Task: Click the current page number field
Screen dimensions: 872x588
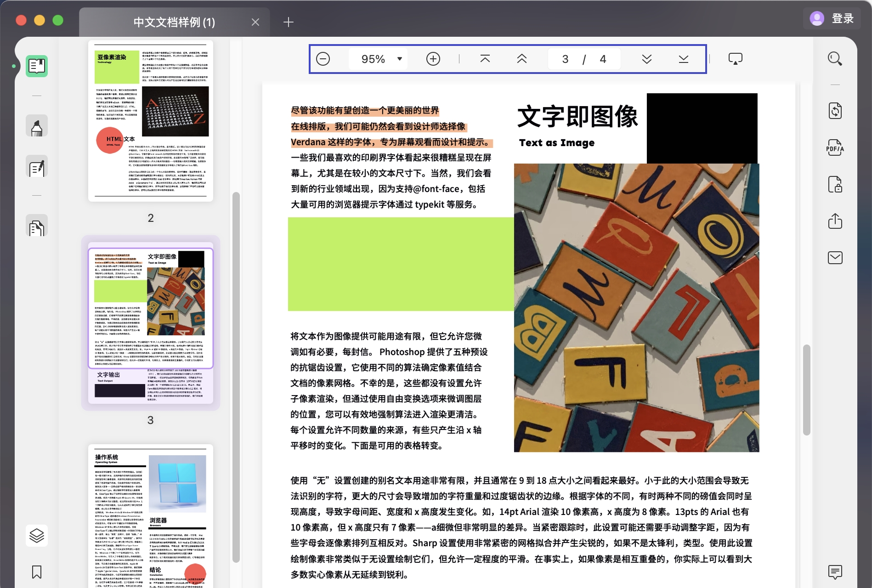Action: 565,59
